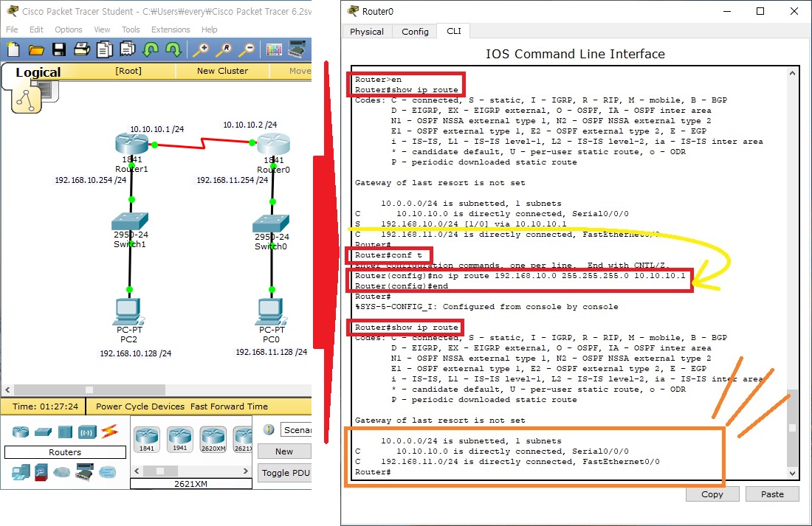Select the Connections lightning bolt icon
The width and height of the screenshot is (812, 526).
(x=109, y=431)
